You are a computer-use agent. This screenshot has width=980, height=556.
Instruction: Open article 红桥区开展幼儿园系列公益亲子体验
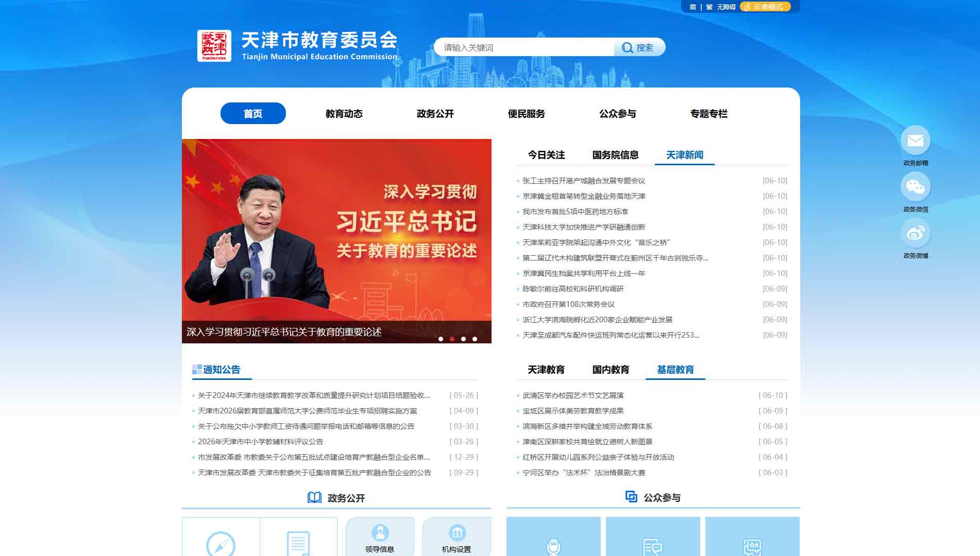tap(598, 457)
